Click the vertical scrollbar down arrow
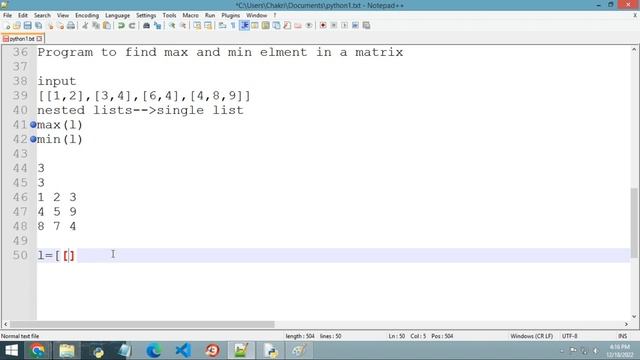 pyautogui.click(x=634, y=316)
